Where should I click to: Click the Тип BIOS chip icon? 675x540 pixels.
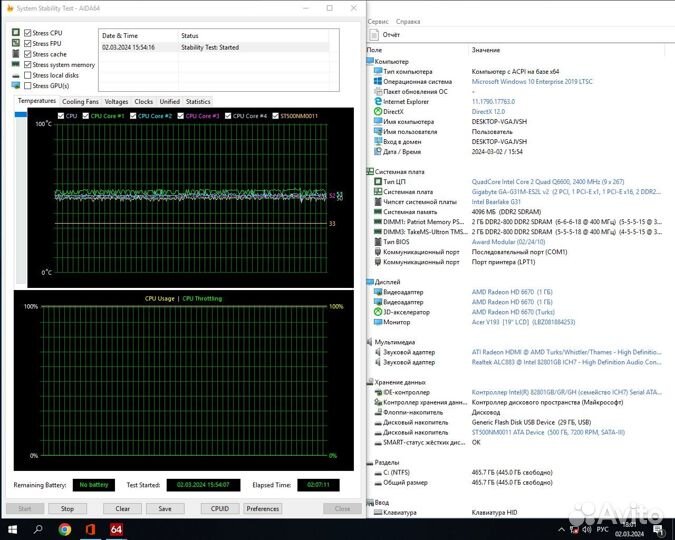tap(378, 242)
